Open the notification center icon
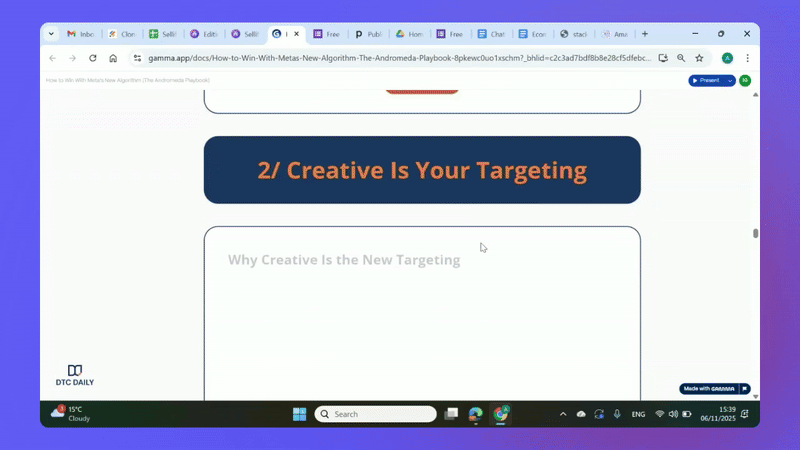Image resolution: width=800 pixels, height=450 pixels. (x=745, y=414)
